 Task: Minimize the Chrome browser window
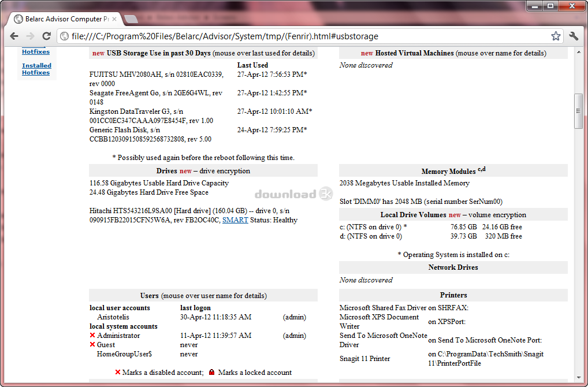point(535,6)
